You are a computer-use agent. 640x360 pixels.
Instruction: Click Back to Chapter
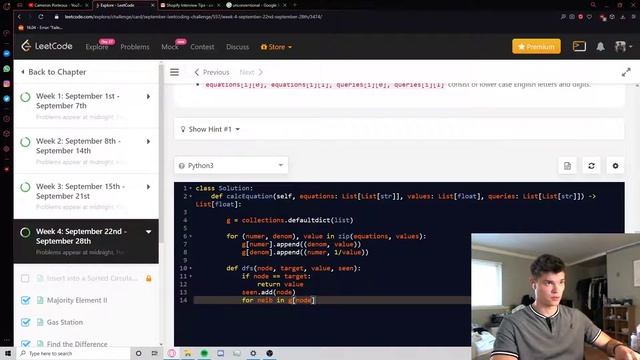pos(53,72)
